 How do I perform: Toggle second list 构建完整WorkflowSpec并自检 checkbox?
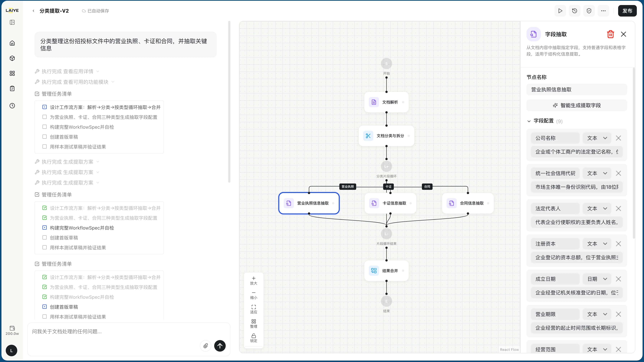[45, 228]
